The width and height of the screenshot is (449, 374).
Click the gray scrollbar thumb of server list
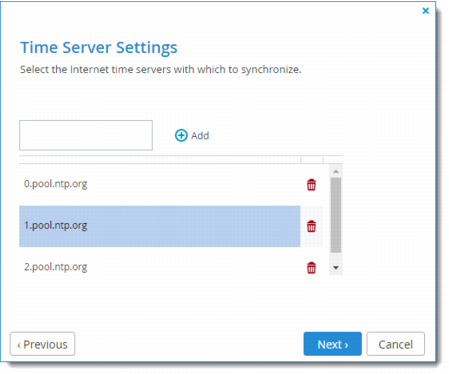point(336,215)
